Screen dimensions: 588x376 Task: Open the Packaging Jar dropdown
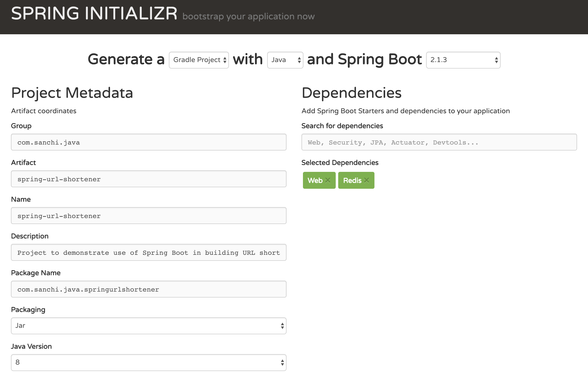[x=148, y=326]
